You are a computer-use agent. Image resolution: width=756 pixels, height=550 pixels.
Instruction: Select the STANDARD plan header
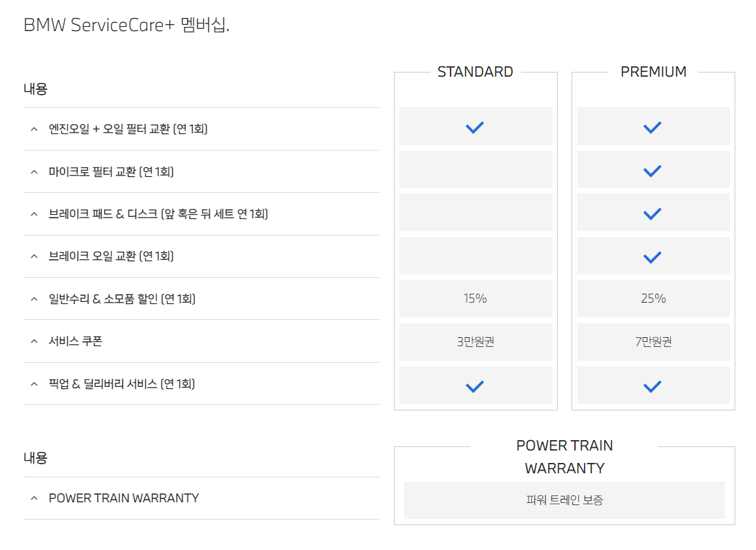pos(475,72)
